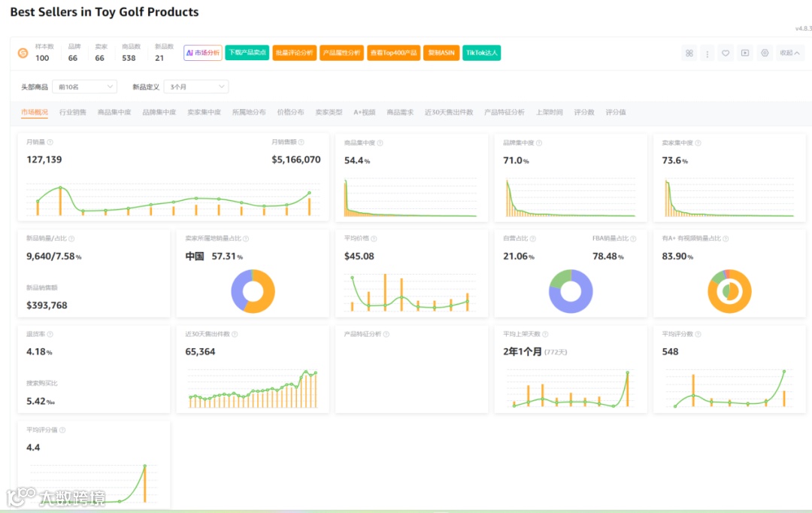Click help icon next to 平均评分数

[698, 334]
